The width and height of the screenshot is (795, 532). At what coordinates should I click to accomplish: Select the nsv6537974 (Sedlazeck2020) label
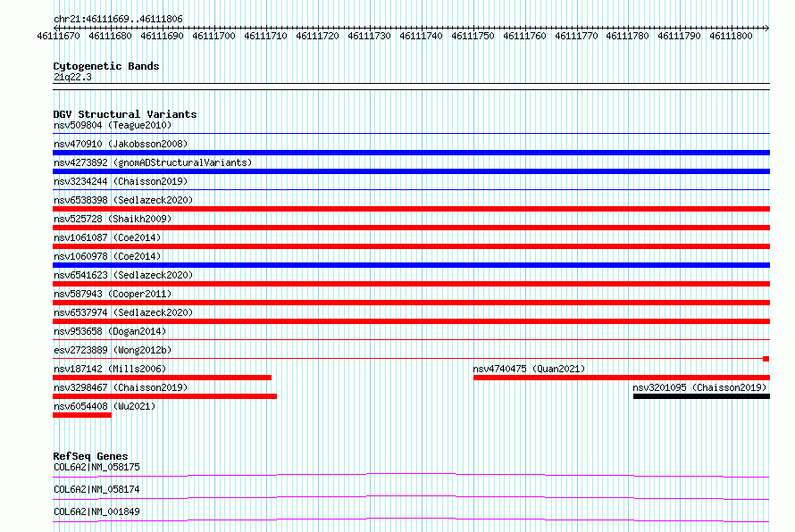pyautogui.click(x=123, y=312)
